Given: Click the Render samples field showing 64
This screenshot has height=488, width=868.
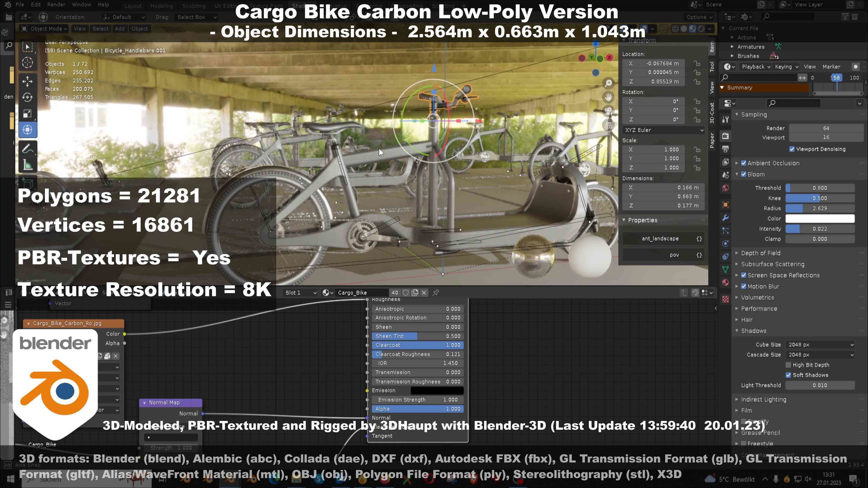Looking at the screenshot, I should [x=826, y=128].
